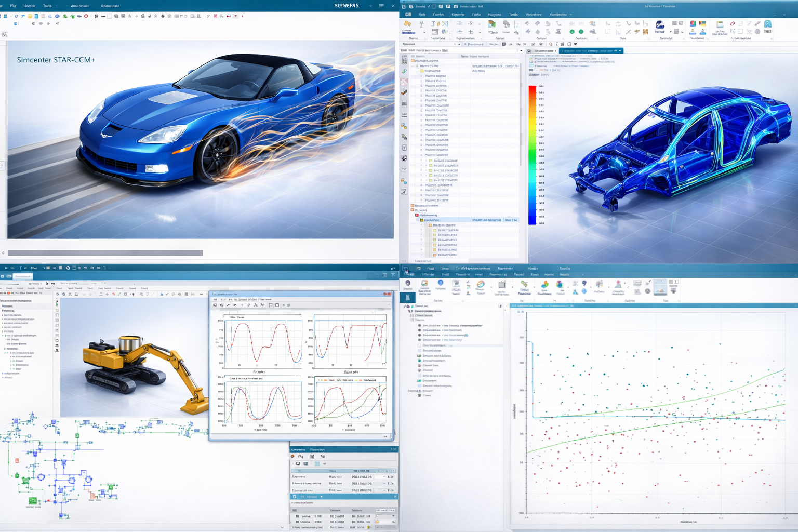
Task: Click the dark blue car icon in ribbon
Action: [x=659, y=25]
